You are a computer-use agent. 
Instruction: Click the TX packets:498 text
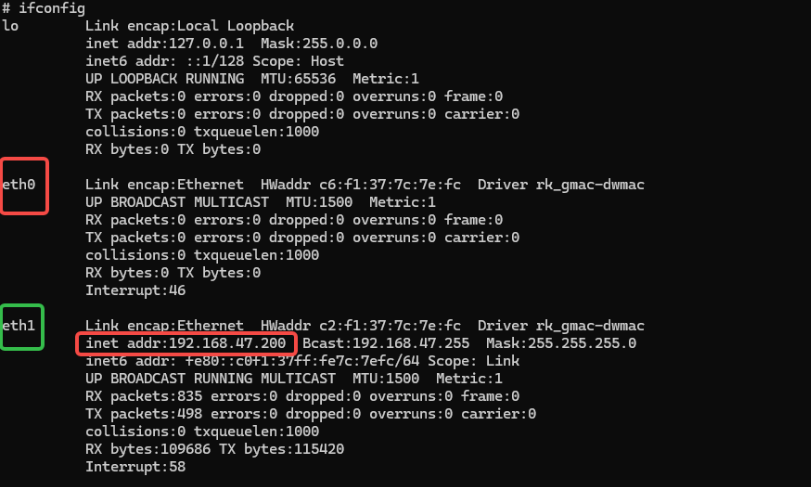click(x=144, y=414)
